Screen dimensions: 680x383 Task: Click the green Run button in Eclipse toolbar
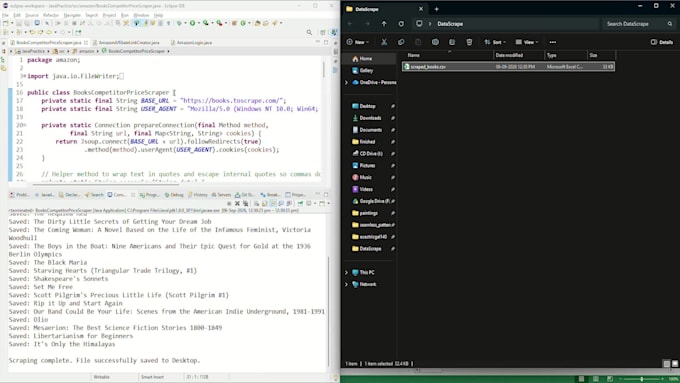point(192,23)
